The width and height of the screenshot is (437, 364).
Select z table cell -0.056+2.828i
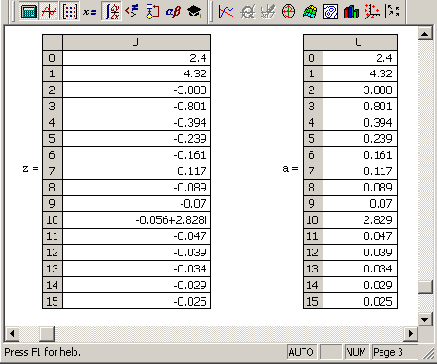[136, 220]
